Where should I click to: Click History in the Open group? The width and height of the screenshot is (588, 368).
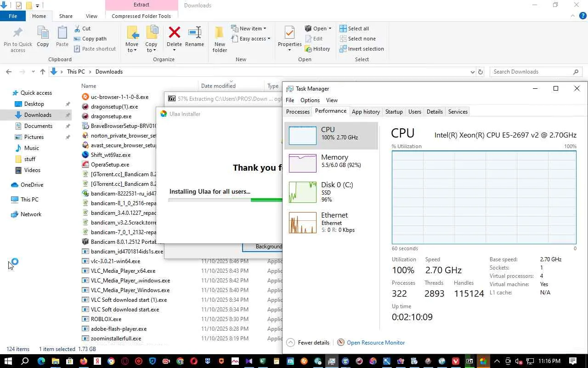[x=317, y=49]
